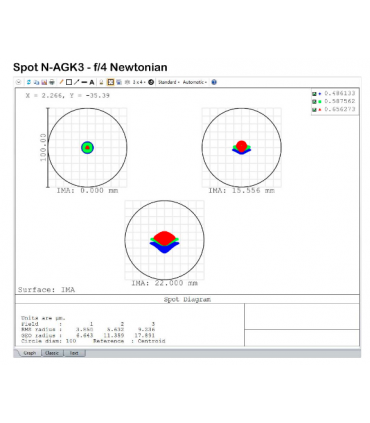Expand the settings chevron at toolbar start
370x423 pixels.
pyautogui.click(x=18, y=82)
